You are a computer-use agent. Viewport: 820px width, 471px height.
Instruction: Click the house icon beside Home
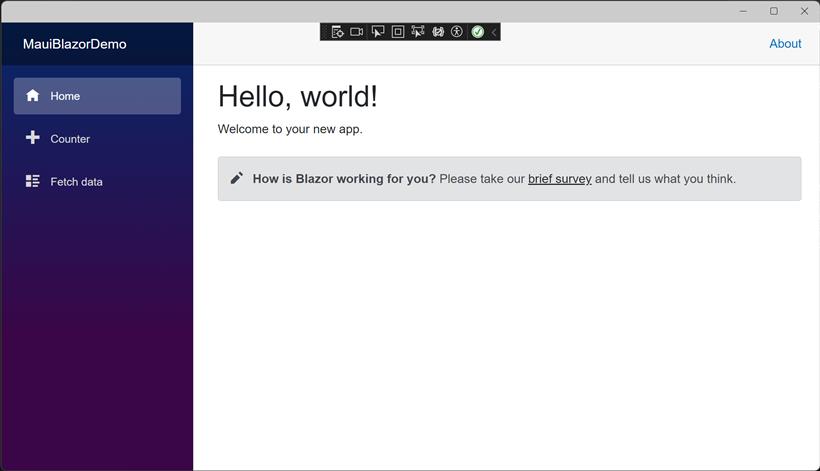coord(32,95)
